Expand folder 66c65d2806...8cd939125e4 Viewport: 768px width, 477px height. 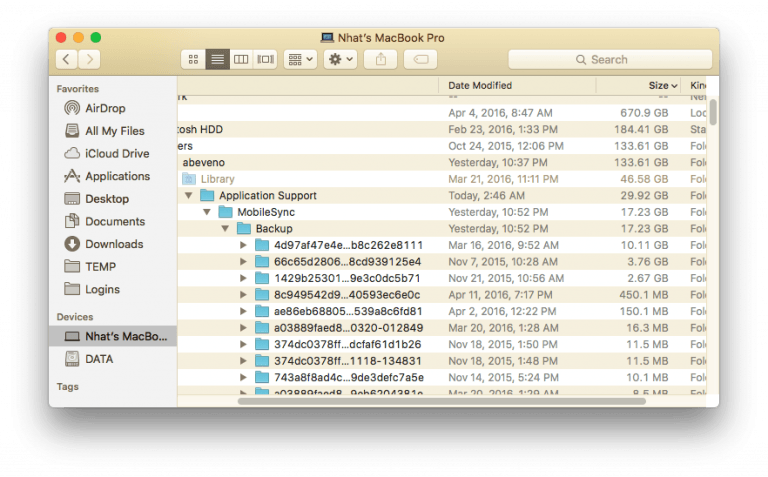click(243, 262)
